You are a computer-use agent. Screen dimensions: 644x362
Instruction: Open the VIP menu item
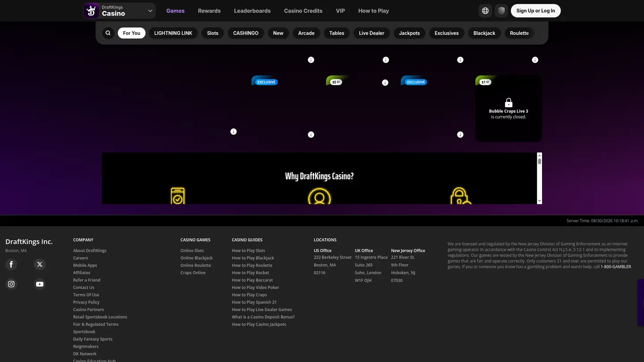click(x=340, y=11)
